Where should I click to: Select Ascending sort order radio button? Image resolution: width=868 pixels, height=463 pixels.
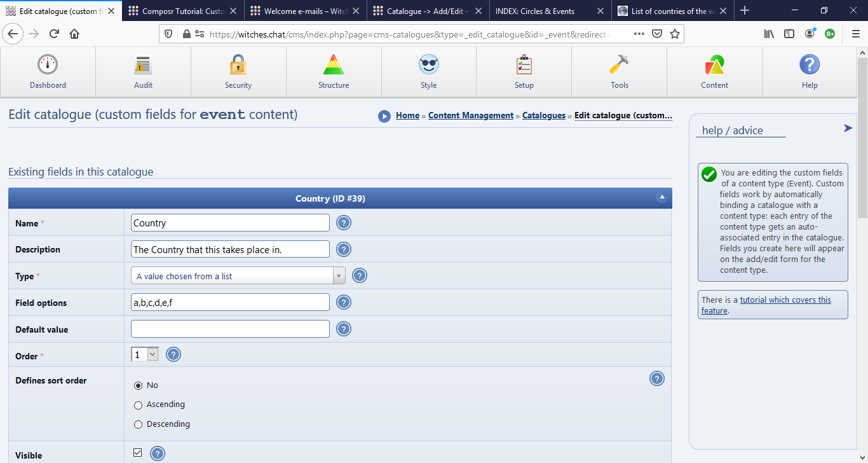(139, 405)
